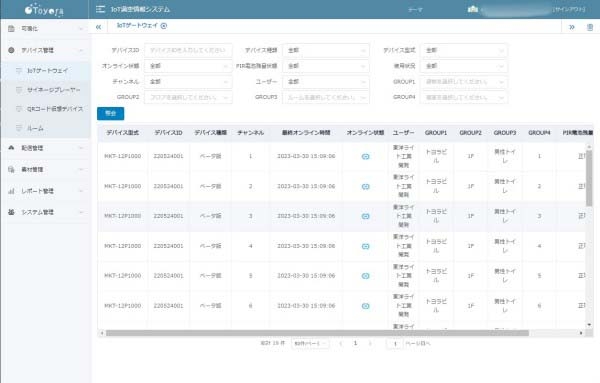Expand the システム管理 sidebar section

(x=45, y=212)
